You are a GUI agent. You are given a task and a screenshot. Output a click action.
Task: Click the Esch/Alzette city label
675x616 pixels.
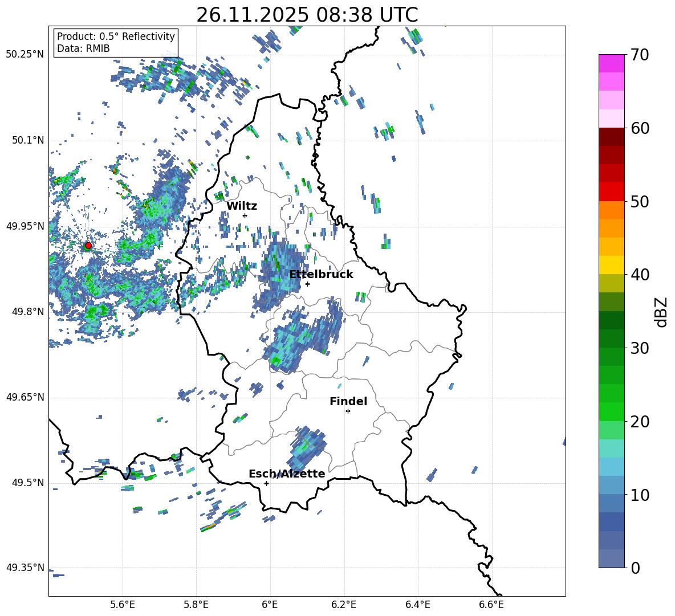pyautogui.click(x=287, y=474)
